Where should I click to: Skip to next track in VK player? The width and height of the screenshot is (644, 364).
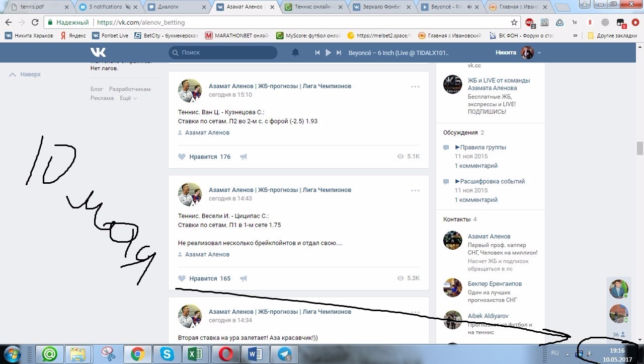(x=339, y=52)
